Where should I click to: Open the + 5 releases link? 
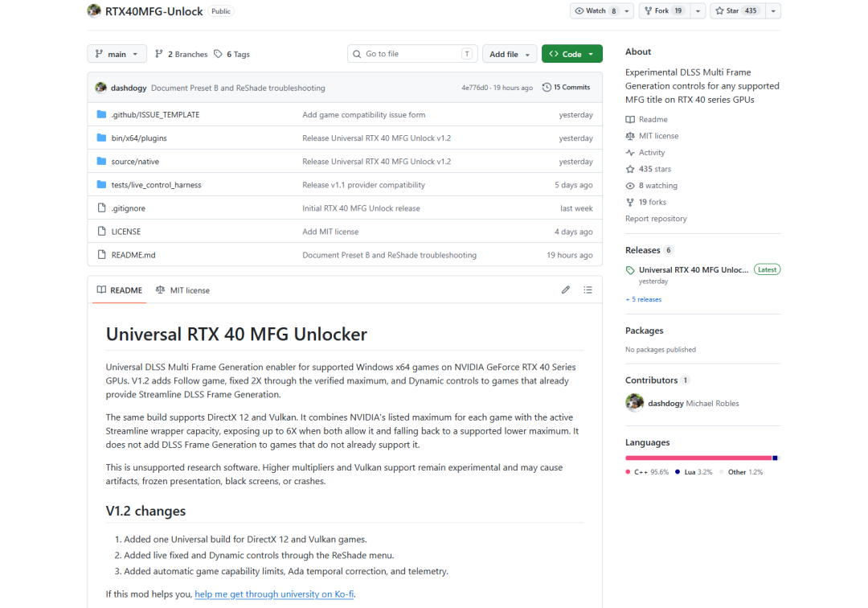click(643, 299)
